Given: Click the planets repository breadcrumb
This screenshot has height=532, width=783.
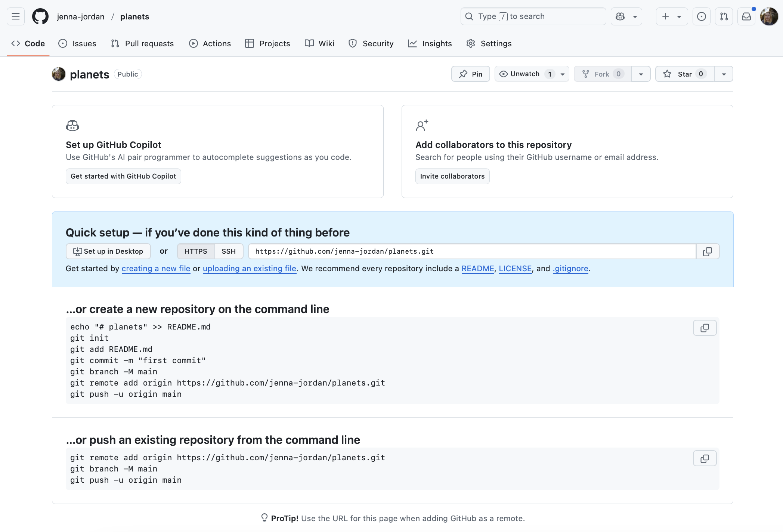Looking at the screenshot, I should (x=134, y=16).
